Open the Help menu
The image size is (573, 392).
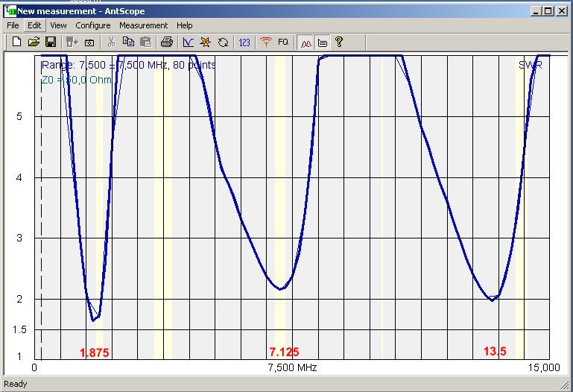coord(185,25)
